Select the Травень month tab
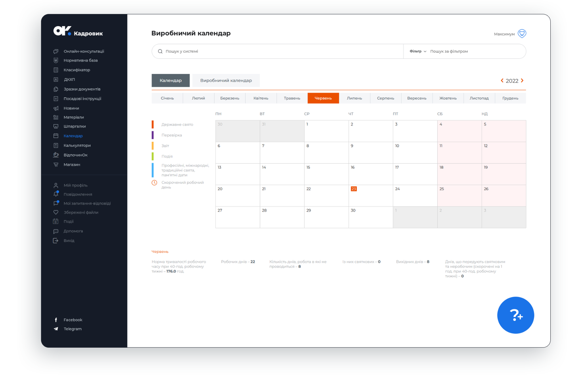 click(x=292, y=98)
